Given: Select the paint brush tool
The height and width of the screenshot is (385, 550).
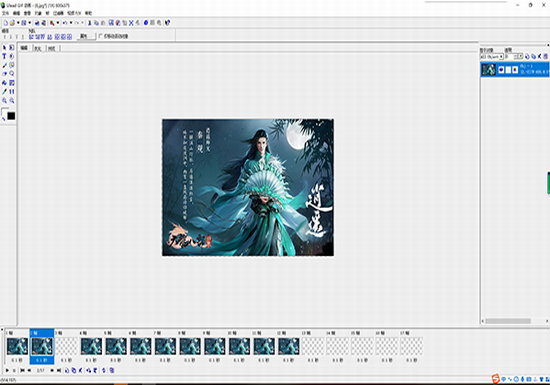Looking at the screenshot, I should [x=4, y=65].
